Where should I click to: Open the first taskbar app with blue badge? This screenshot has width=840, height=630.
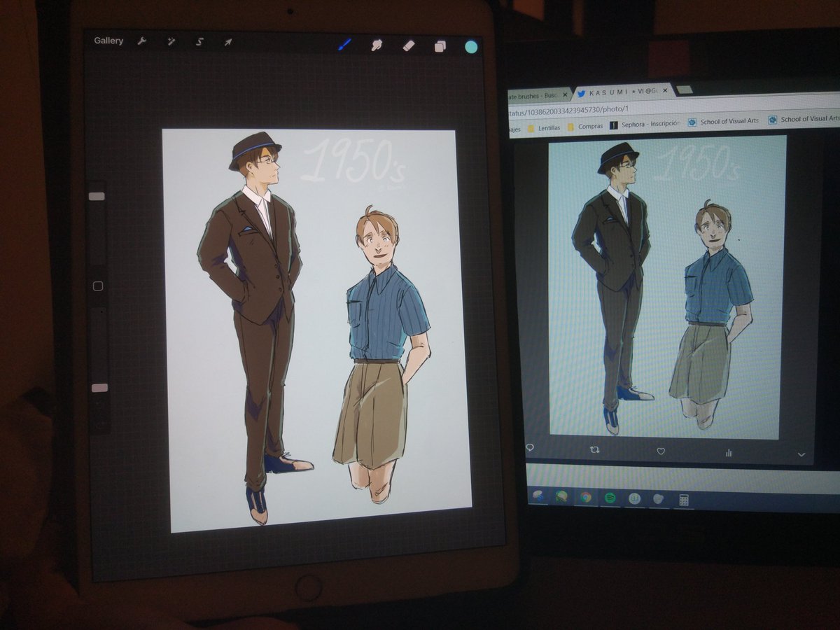tap(538, 495)
